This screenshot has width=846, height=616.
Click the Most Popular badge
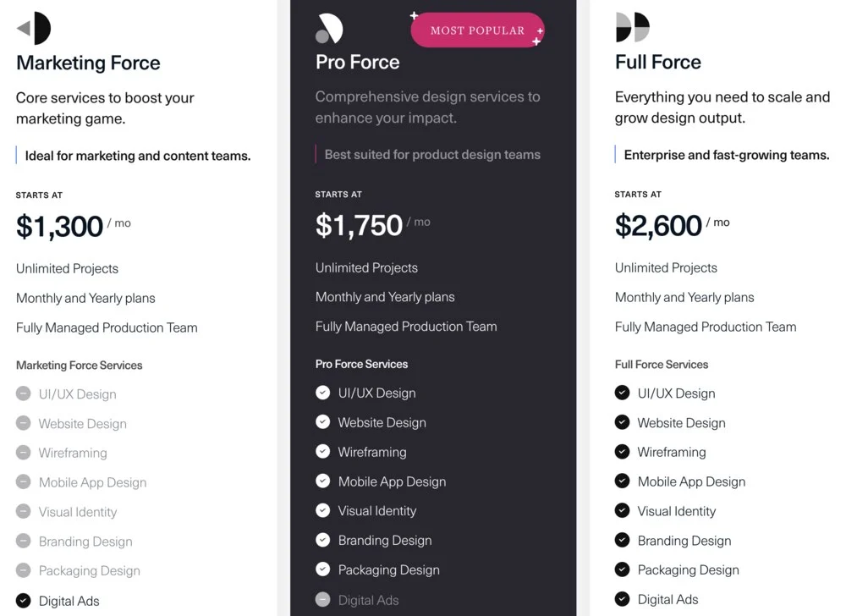click(477, 30)
